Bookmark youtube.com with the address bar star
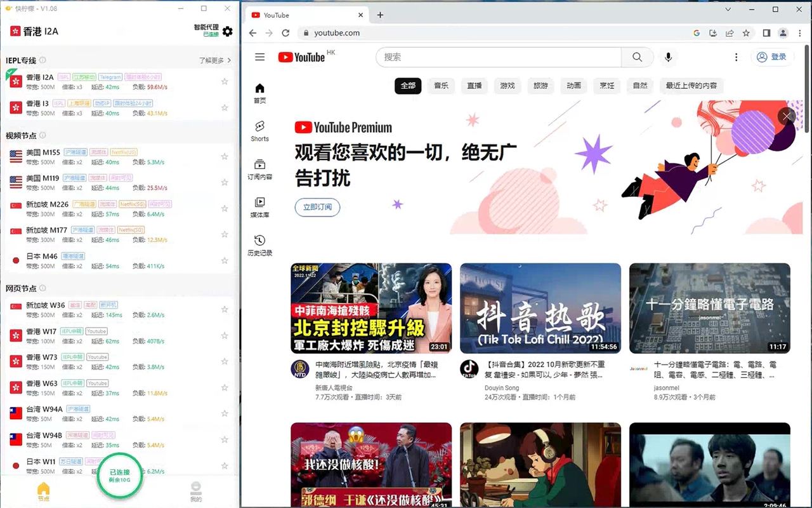 pos(746,32)
